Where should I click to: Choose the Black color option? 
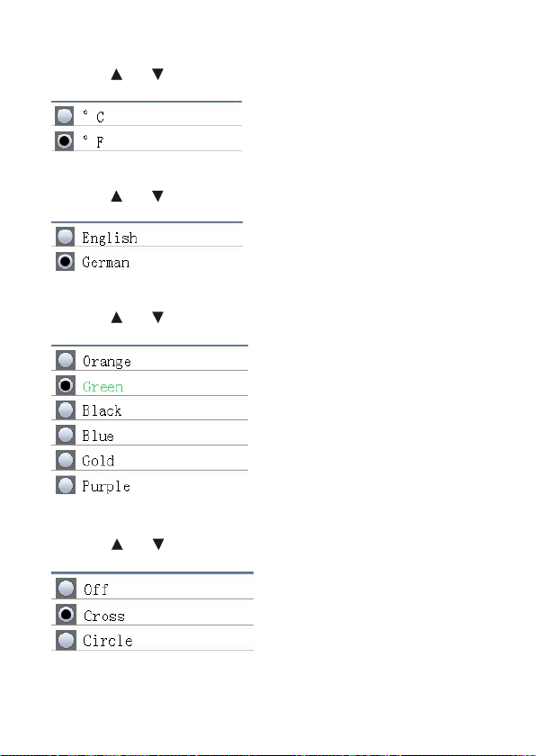coord(66,409)
